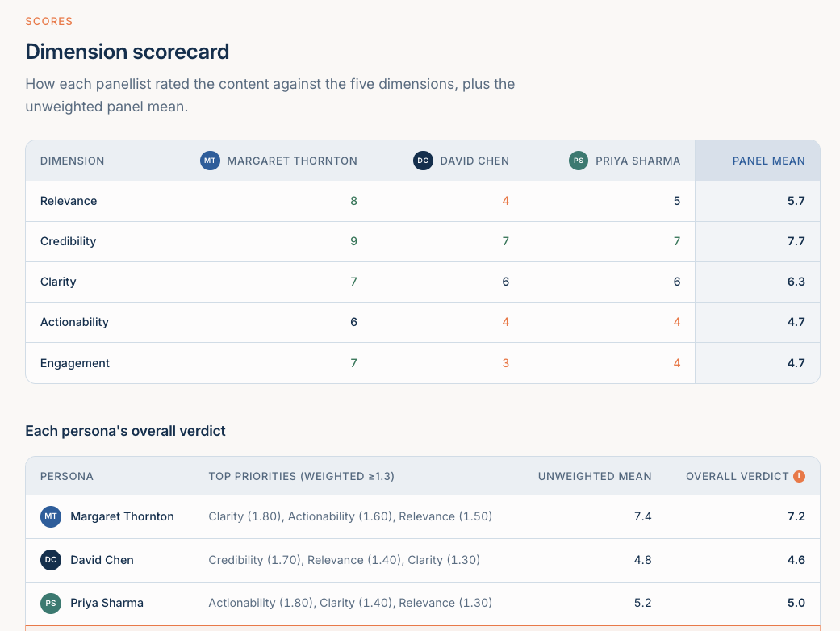Click David Chen's DC avatar in scorecard header

[423, 161]
